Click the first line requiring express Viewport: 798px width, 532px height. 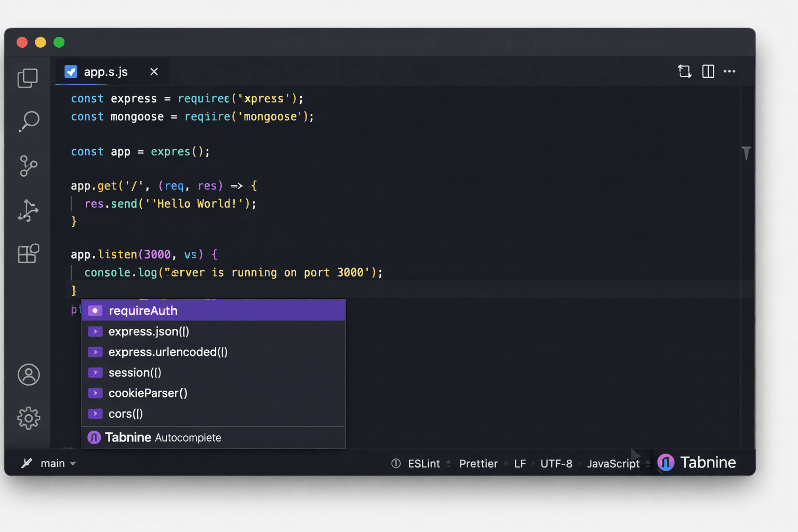(187, 99)
